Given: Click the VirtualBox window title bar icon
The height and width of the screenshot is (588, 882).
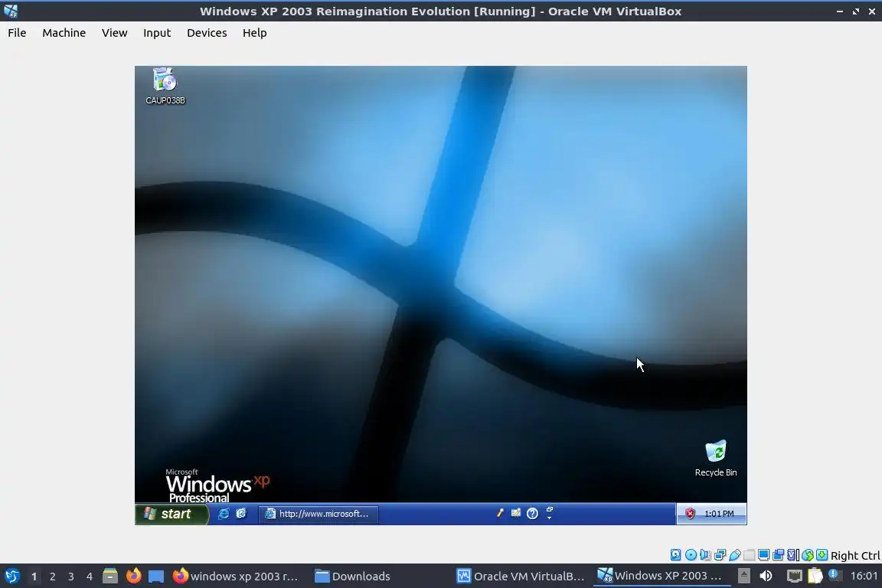Looking at the screenshot, I should 11,11.
